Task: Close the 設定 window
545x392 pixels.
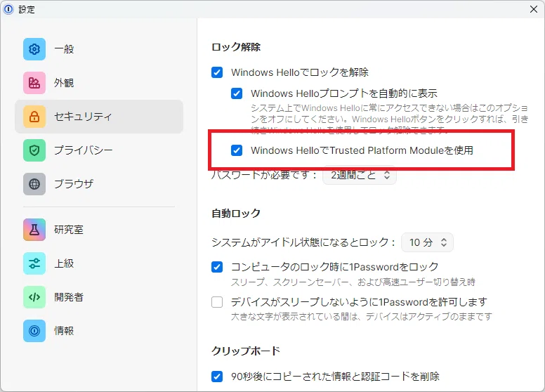Action: click(x=534, y=9)
